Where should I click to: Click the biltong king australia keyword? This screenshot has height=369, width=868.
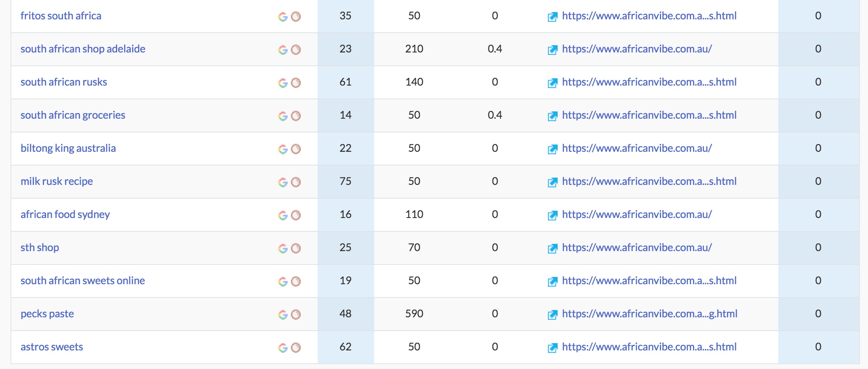68,148
